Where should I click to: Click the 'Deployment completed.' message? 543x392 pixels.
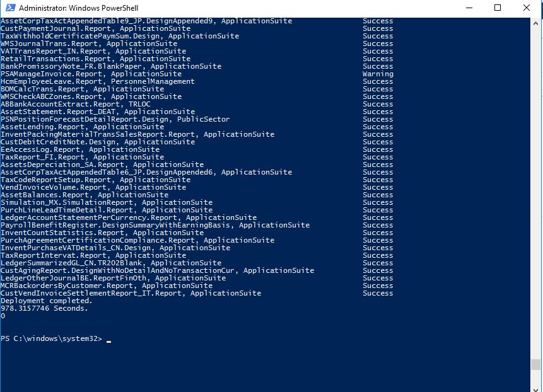pos(47,301)
